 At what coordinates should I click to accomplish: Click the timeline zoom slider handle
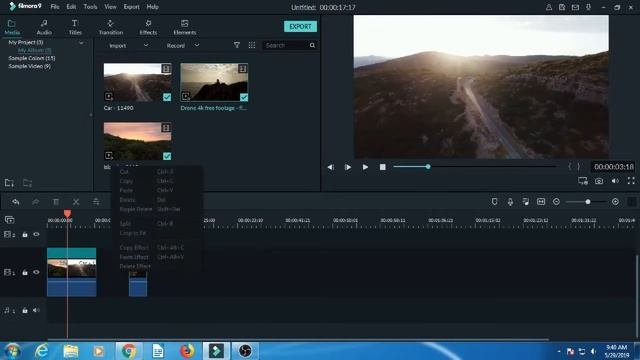588,202
